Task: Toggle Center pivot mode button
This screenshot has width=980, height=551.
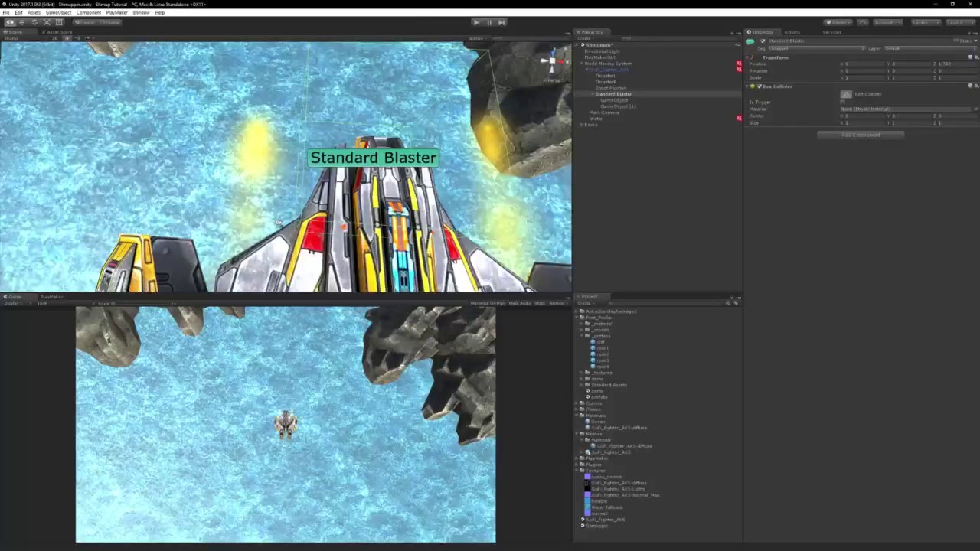Action: 85,22
